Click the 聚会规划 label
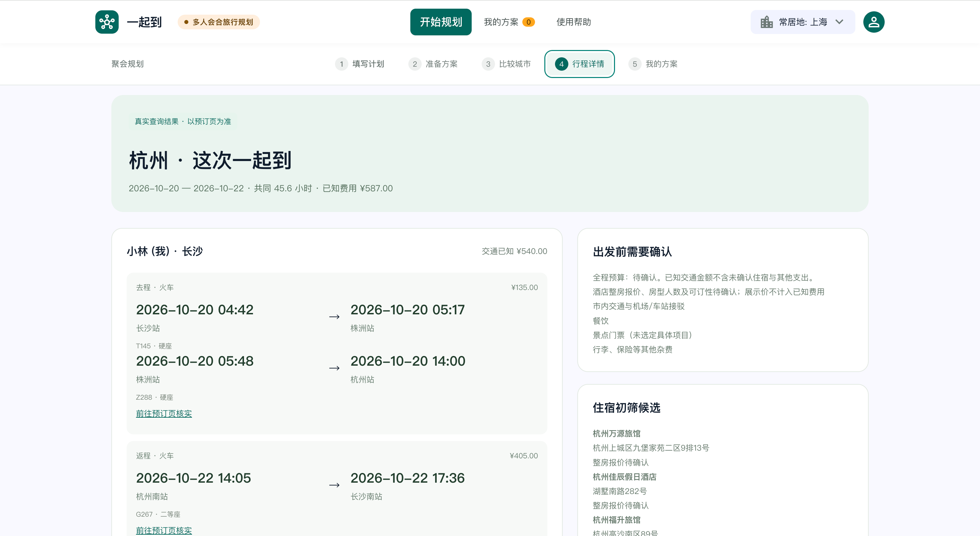 point(127,64)
